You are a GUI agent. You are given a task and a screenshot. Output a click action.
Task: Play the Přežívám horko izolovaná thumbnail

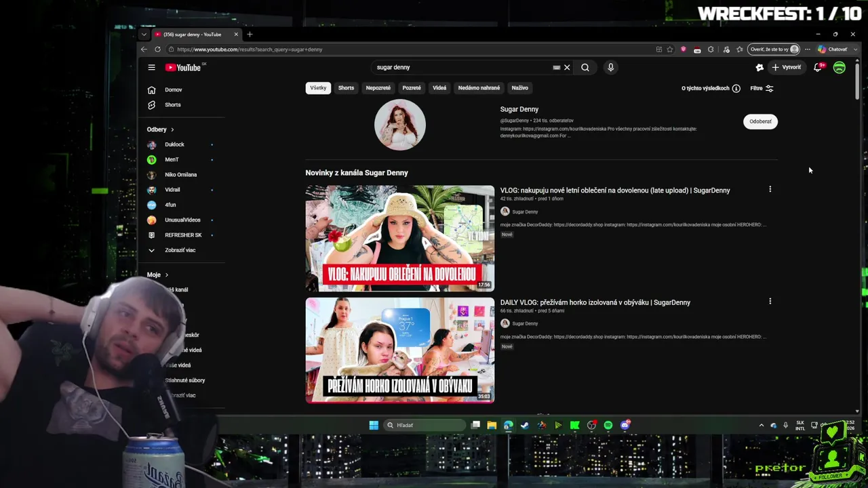click(400, 350)
